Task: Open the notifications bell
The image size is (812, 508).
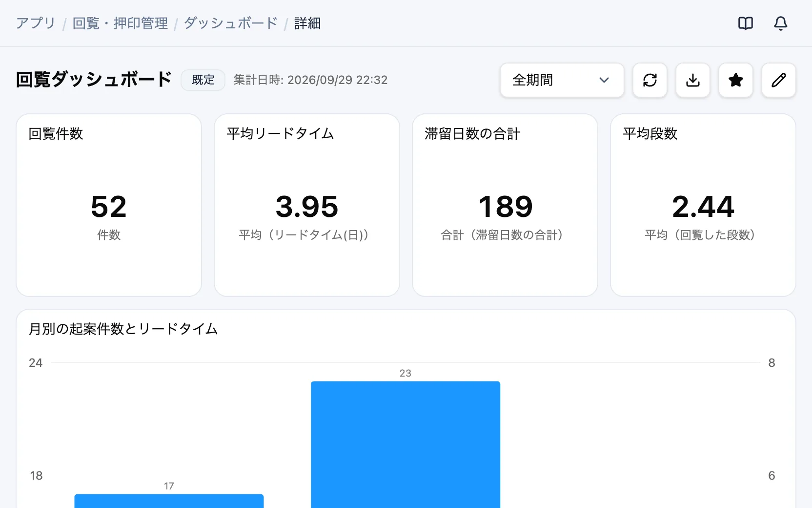Action: [x=781, y=23]
